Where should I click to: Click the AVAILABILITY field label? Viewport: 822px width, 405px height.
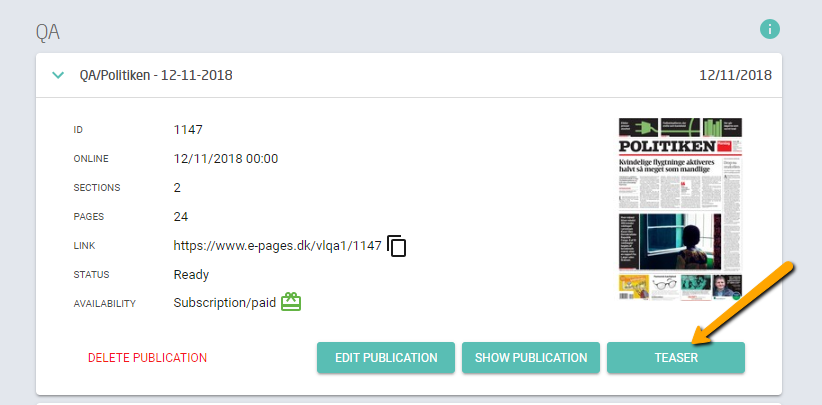click(x=105, y=303)
